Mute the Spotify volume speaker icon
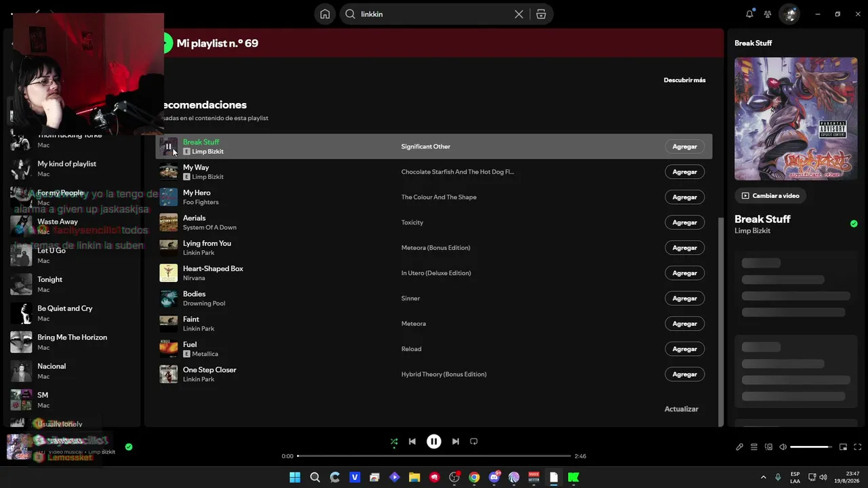 [783, 447]
